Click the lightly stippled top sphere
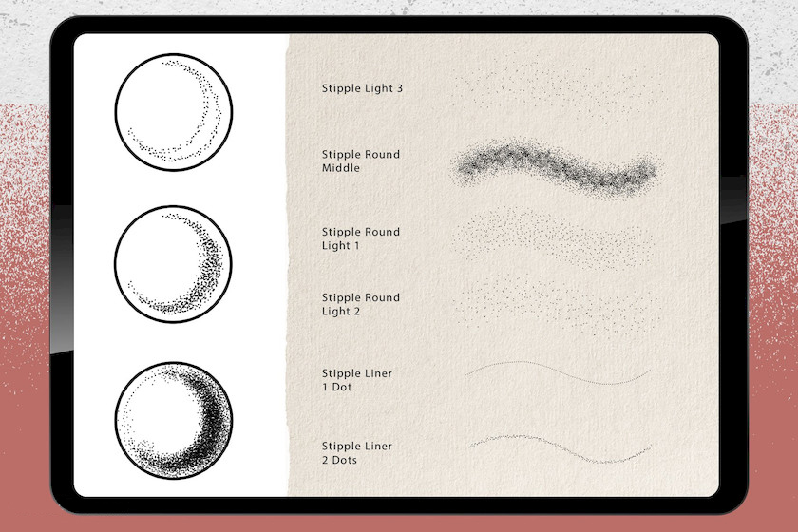Image resolution: width=798 pixels, height=532 pixels. point(173,112)
